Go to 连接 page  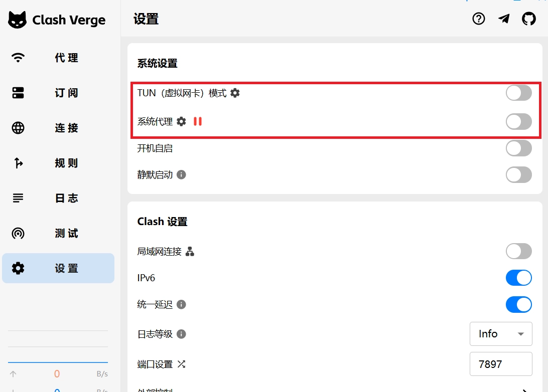58,128
